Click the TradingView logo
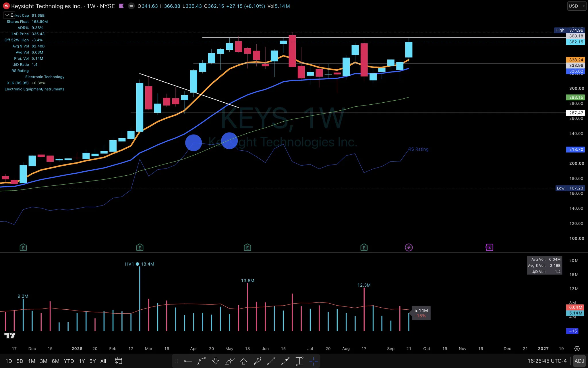Screen dimensions: 588x368 (x=10, y=335)
